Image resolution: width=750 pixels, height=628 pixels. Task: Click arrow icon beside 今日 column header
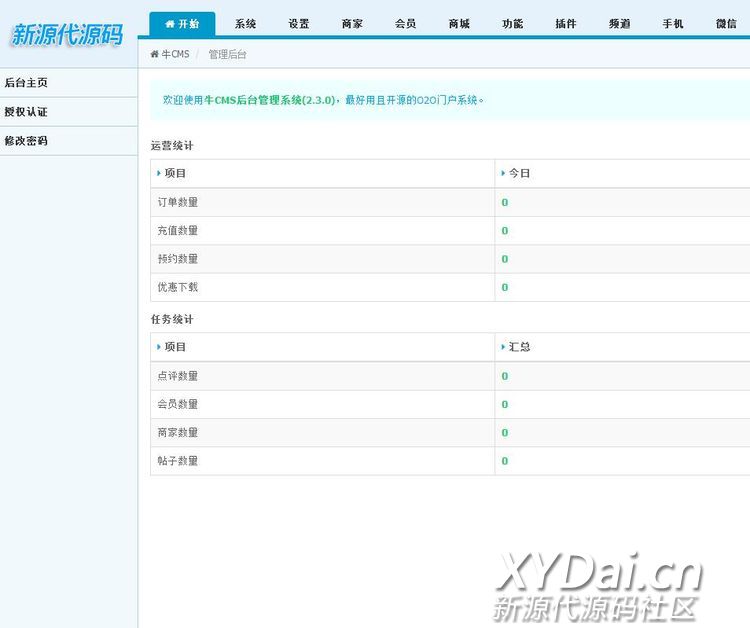pos(503,173)
